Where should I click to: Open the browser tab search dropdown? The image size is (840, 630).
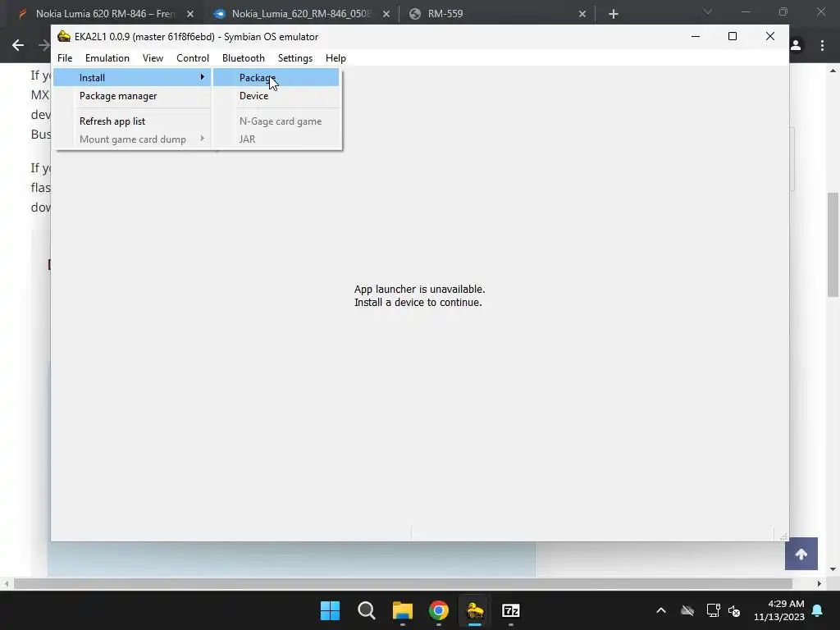point(708,11)
